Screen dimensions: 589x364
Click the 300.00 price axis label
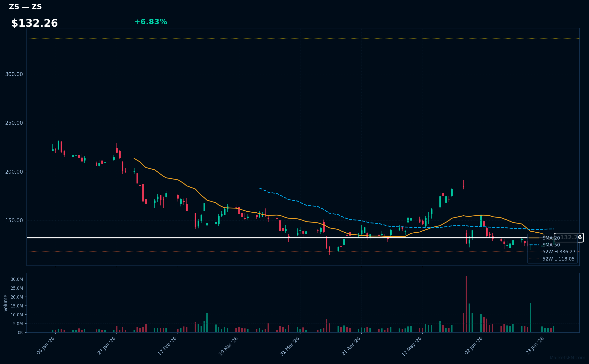(14, 74)
